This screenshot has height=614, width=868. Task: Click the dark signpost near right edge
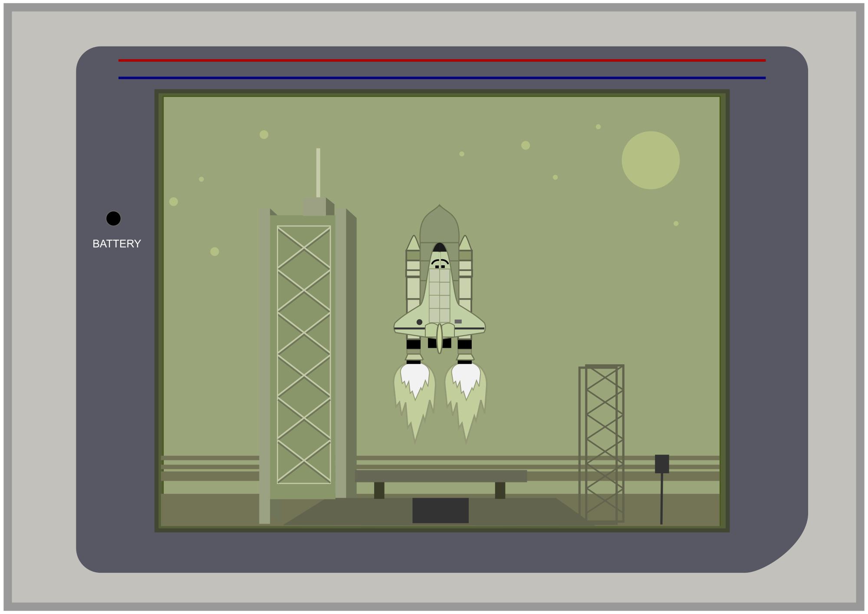click(661, 464)
